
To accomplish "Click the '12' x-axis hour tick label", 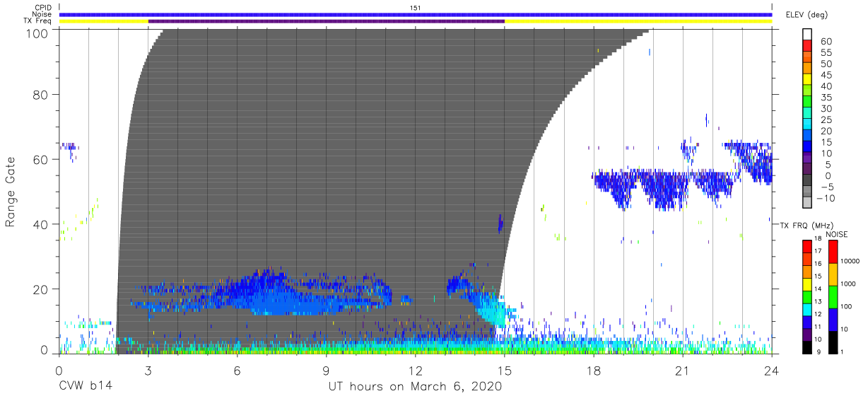I will [416, 370].
